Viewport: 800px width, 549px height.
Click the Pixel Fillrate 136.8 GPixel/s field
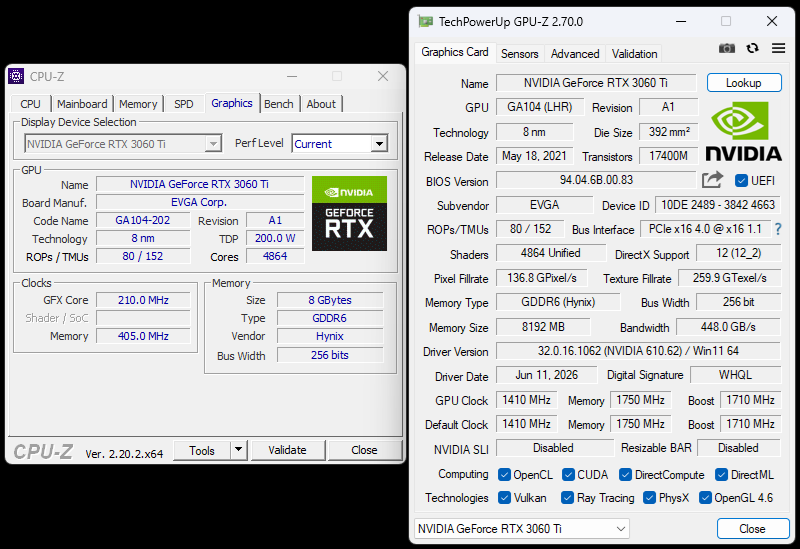click(x=542, y=278)
